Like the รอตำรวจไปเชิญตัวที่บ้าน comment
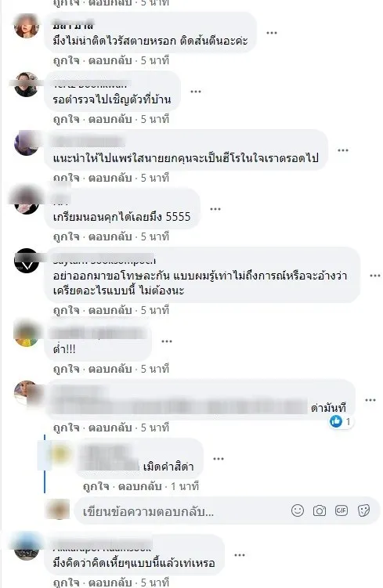The width and height of the screenshot is (383, 588). pos(66,119)
